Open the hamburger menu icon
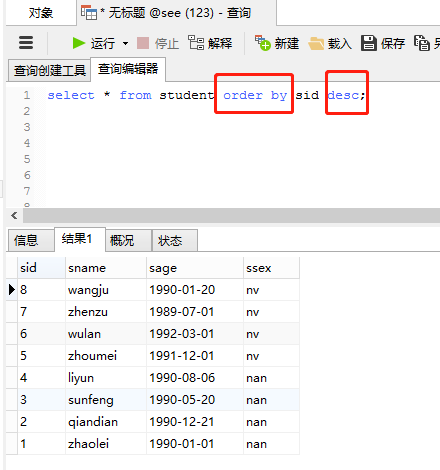440x470 pixels. (x=26, y=43)
